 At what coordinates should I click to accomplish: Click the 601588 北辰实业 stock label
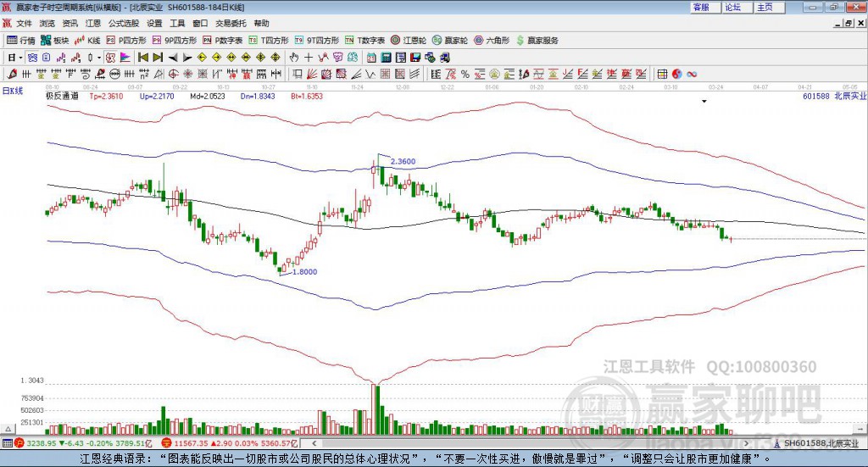(834, 96)
